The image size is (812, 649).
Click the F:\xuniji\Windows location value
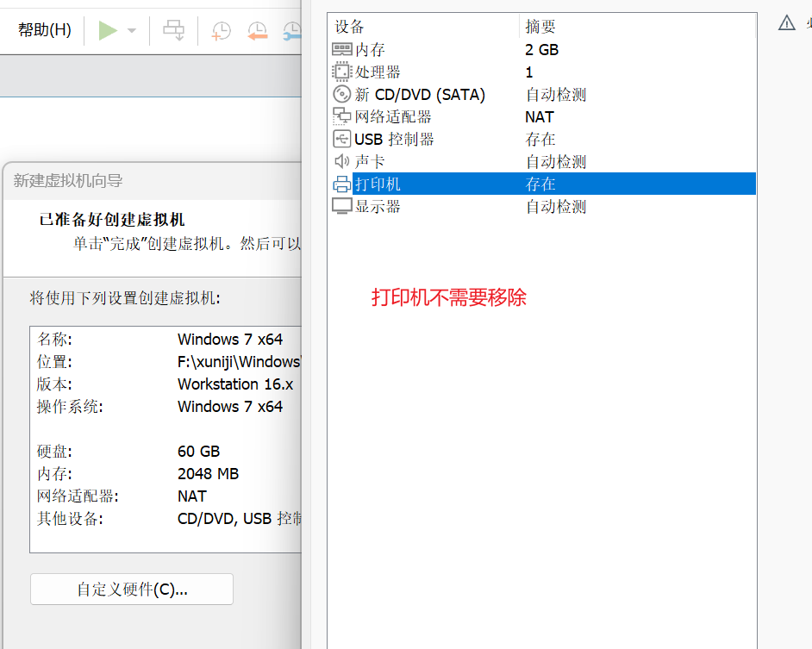click(x=239, y=361)
